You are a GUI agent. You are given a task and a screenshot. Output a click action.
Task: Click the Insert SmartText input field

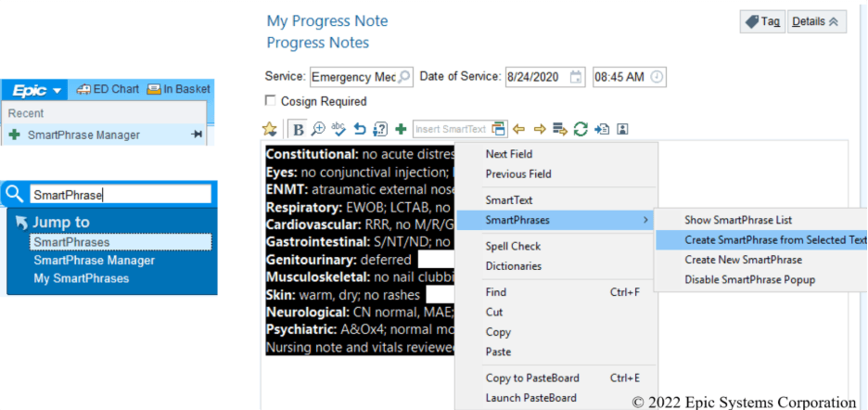pyautogui.click(x=451, y=129)
